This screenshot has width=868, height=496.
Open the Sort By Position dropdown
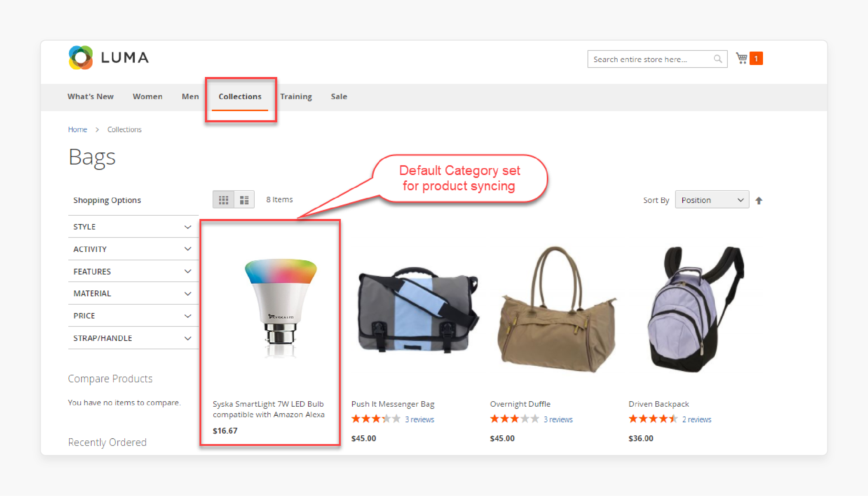[712, 200]
